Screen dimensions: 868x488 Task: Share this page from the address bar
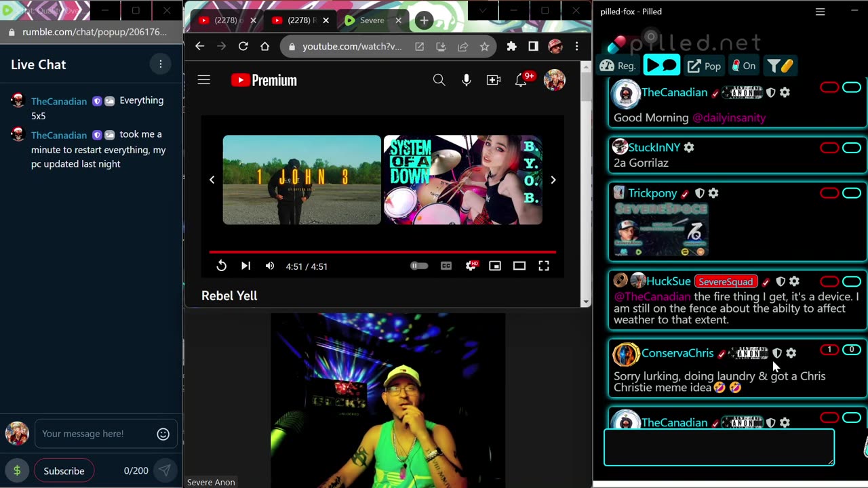click(462, 46)
